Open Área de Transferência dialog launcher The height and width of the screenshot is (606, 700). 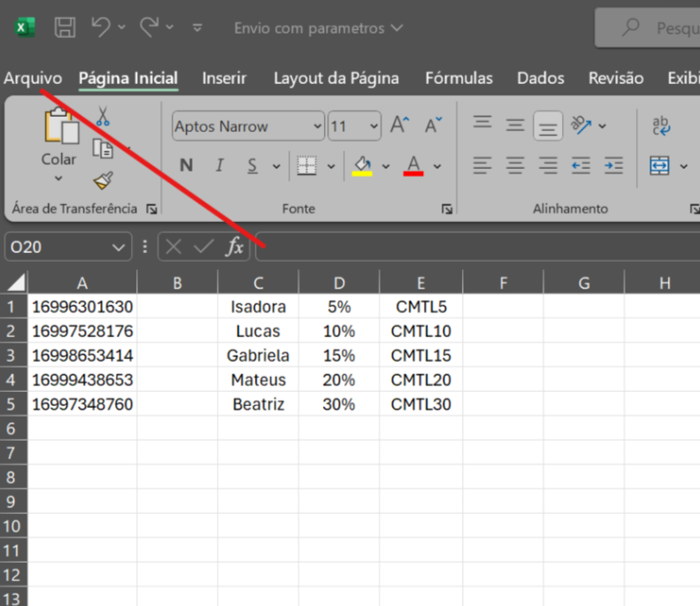click(x=152, y=209)
